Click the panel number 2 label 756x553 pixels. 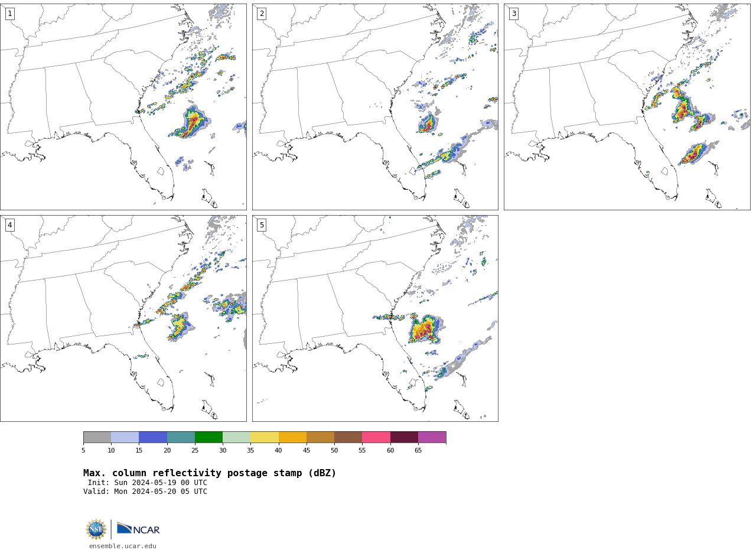point(262,14)
